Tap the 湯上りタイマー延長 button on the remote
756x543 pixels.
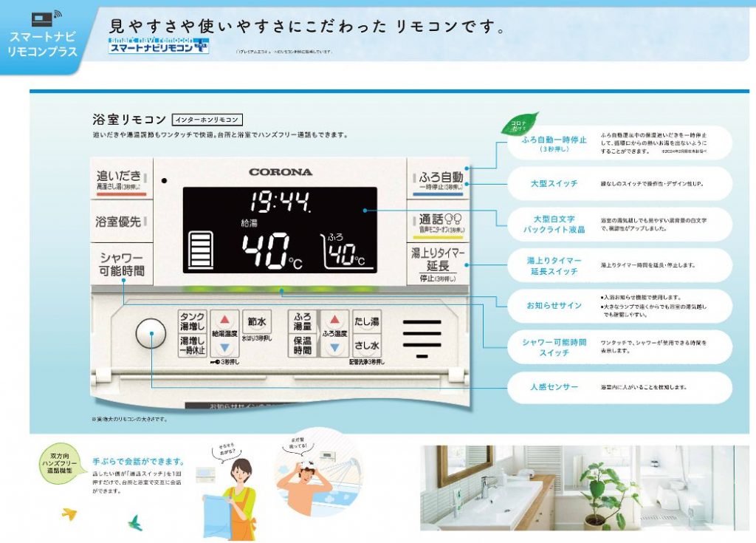tap(439, 264)
